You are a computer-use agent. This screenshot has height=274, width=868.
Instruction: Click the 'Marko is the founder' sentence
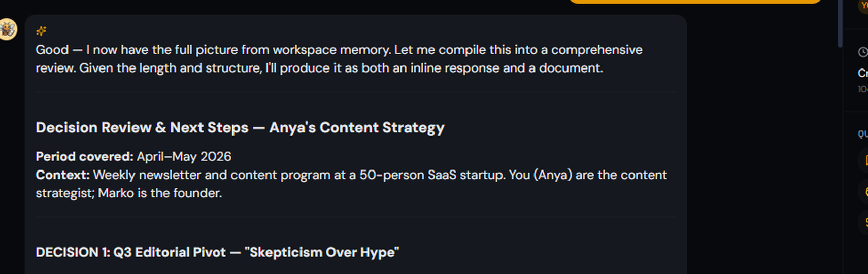[x=160, y=193]
